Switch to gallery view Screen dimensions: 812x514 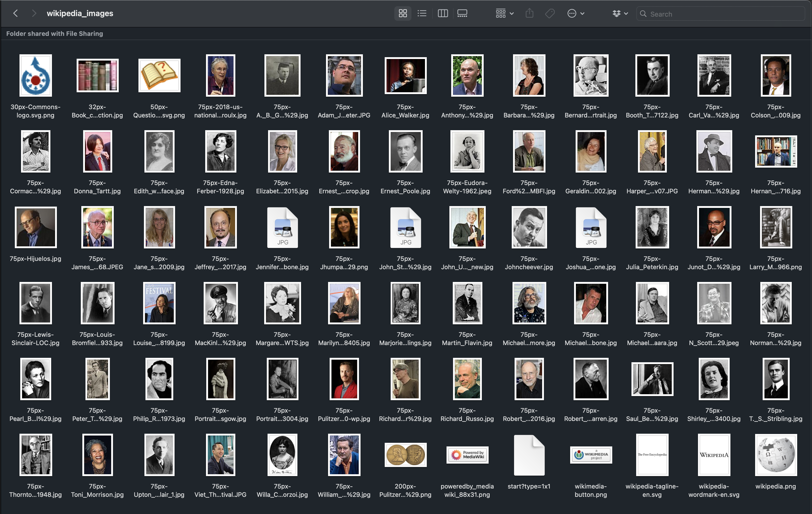(462, 14)
